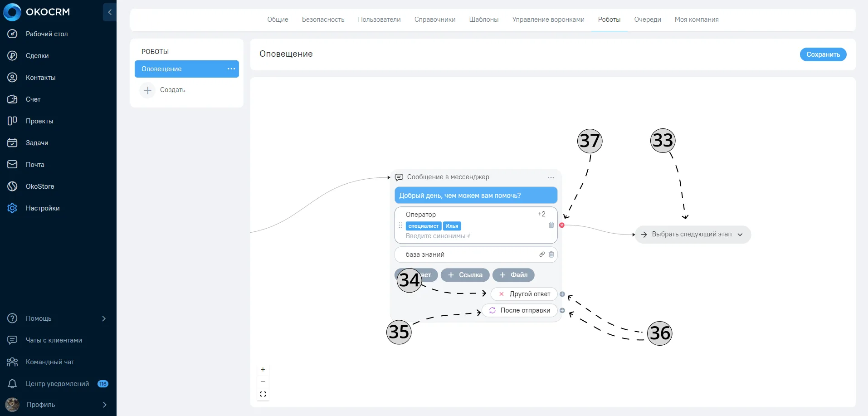The width and height of the screenshot is (868, 416).
Task: Delete база знаний row via trash icon
Action: click(x=551, y=254)
